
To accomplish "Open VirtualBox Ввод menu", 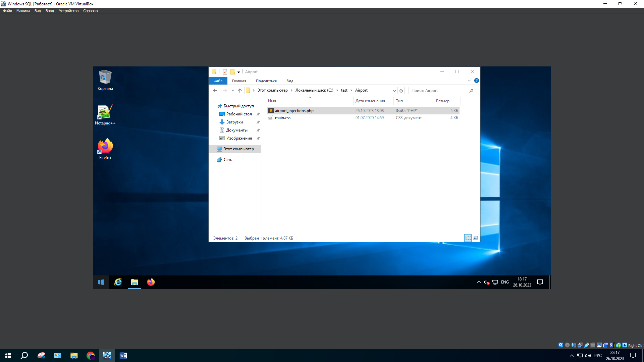I will coord(50,11).
